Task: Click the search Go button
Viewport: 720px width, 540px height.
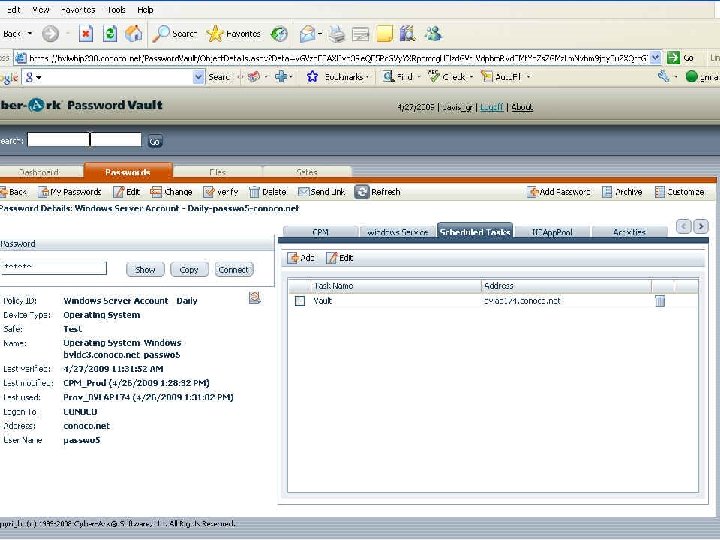Action: (155, 141)
